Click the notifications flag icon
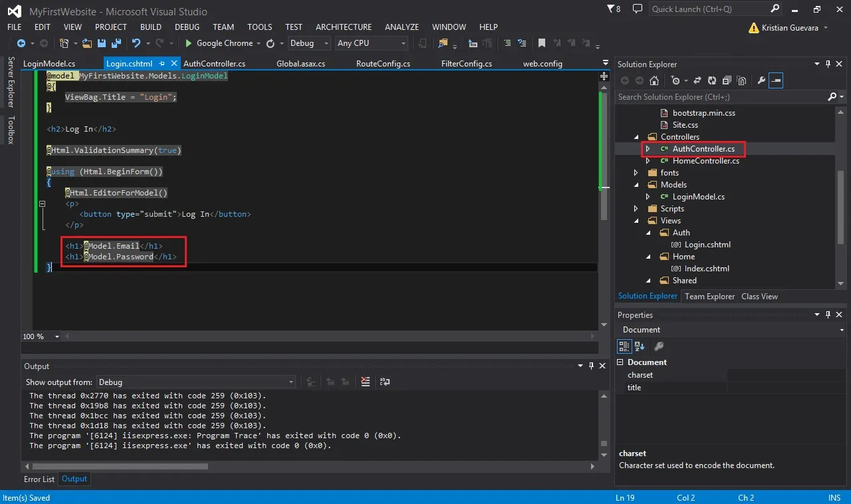 [614, 9]
